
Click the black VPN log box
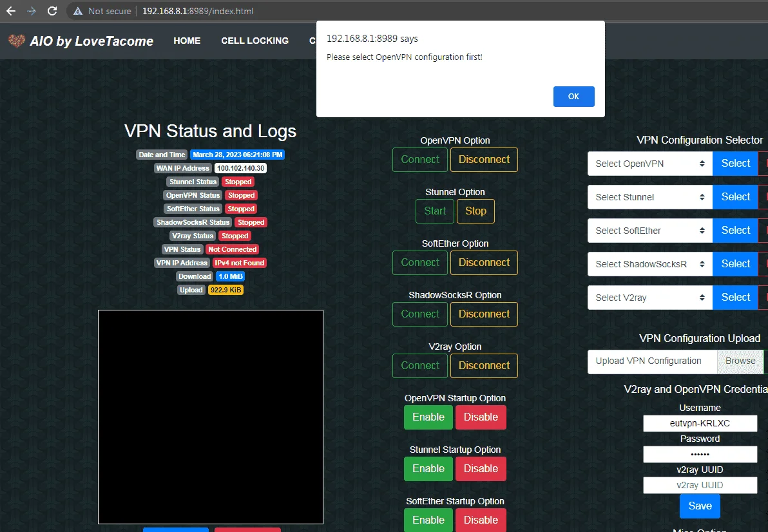pyautogui.click(x=211, y=417)
